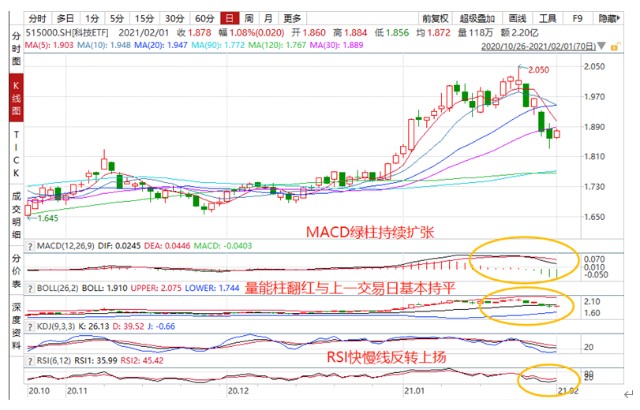The height and width of the screenshot is (410, 640).
Task: Switch to 60分 period view
Action: pyautogui.click(x=204, y=18)
